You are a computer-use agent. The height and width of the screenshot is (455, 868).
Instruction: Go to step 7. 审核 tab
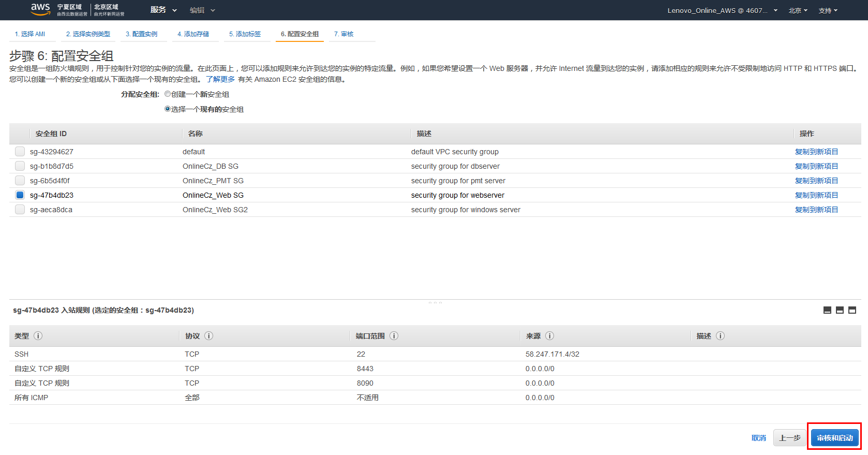343,34
